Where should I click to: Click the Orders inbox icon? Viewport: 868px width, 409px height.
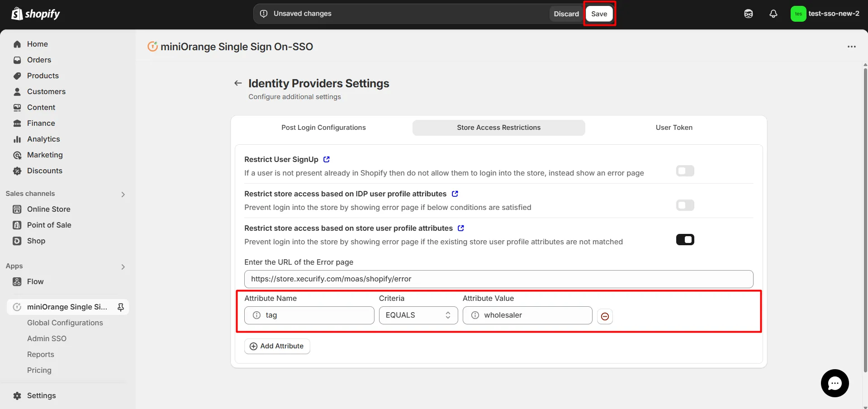17,60
